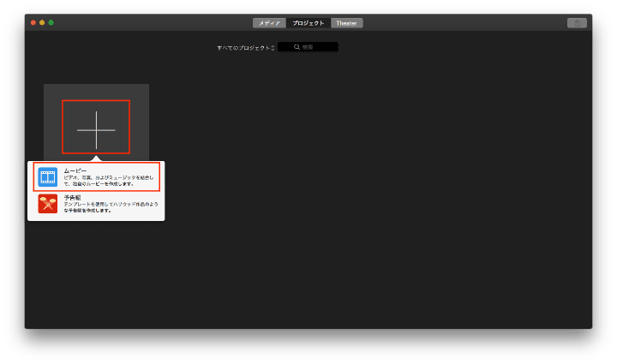Click the up-down chevron beside すべてのプロジェクト
Viewport: 617px width, 364px height.
[273, 48]
